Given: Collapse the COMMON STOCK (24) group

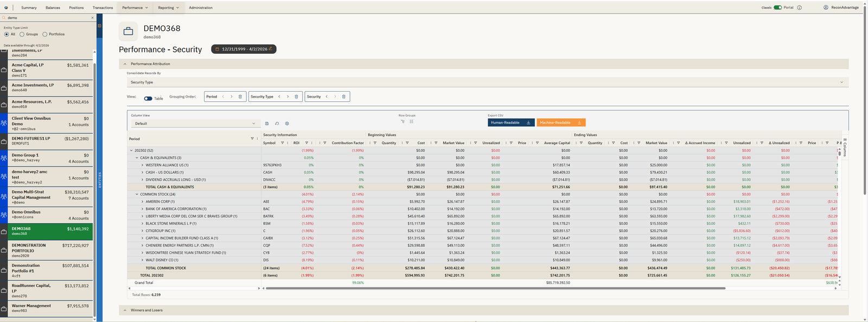Looking at the screenshot, I should [137, 194].
